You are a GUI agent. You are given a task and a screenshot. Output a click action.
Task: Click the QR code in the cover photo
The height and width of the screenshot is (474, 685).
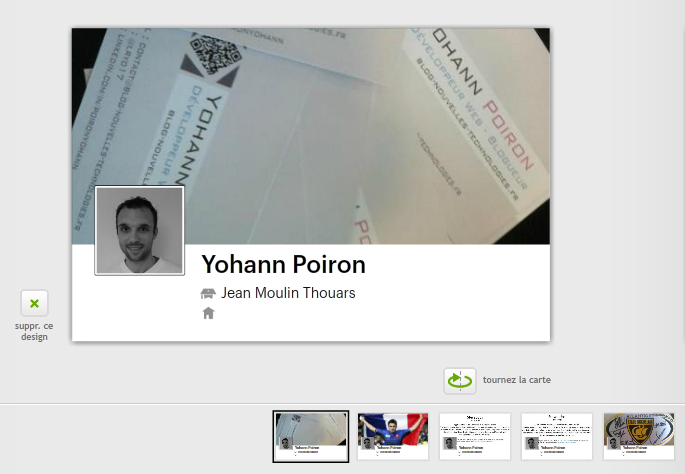point(216,55)
